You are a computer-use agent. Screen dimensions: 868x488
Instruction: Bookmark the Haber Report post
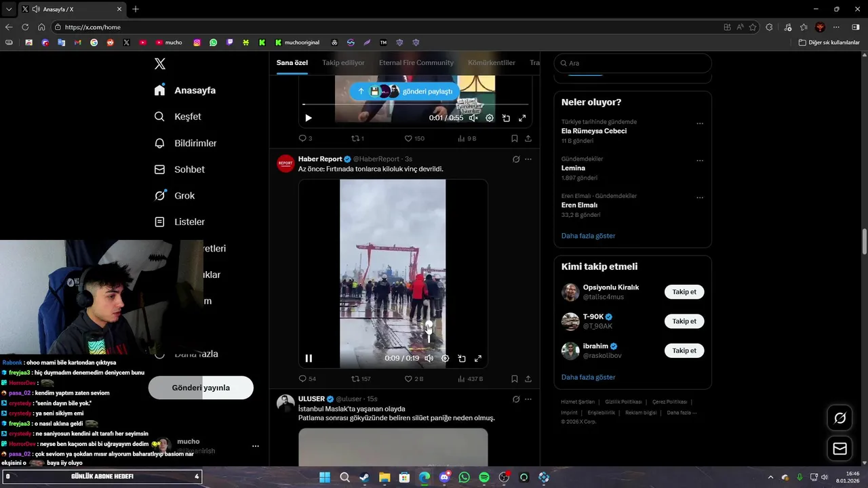[515, 379]
